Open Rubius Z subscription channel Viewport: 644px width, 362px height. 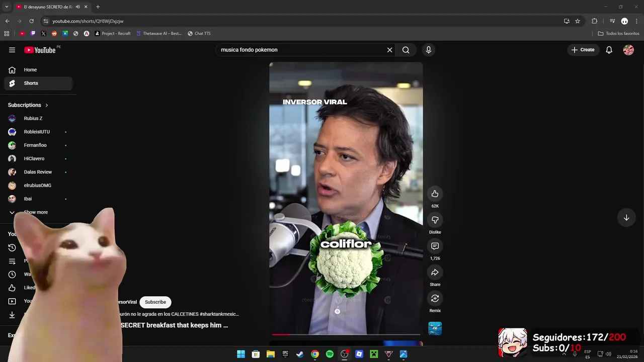[38, 118]
